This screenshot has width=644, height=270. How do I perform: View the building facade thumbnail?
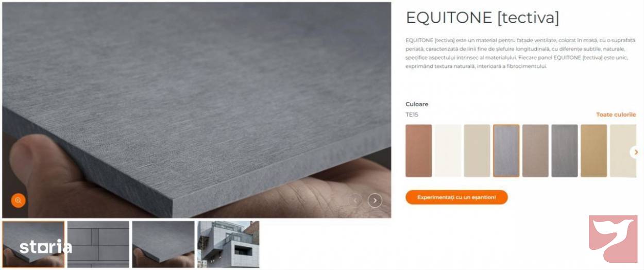point(228,245)
